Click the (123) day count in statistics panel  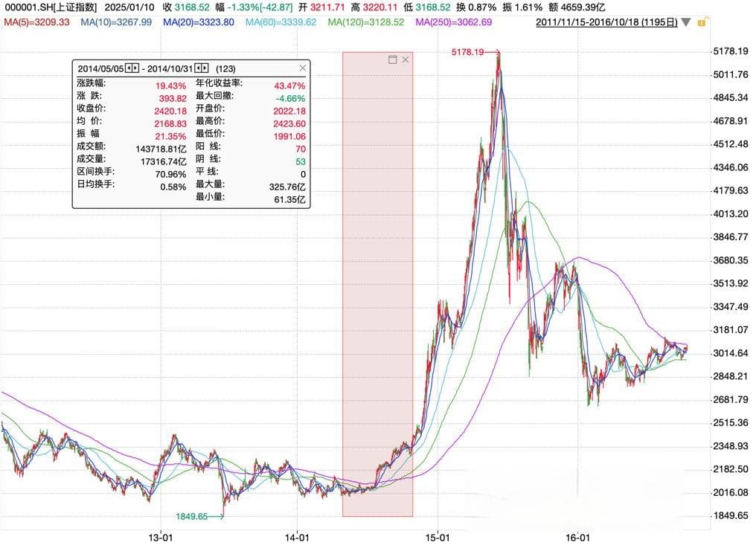[225, 68]
